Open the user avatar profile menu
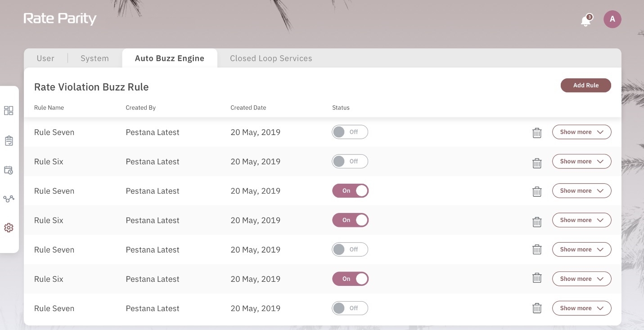The image size is (644, 330). 612,19
